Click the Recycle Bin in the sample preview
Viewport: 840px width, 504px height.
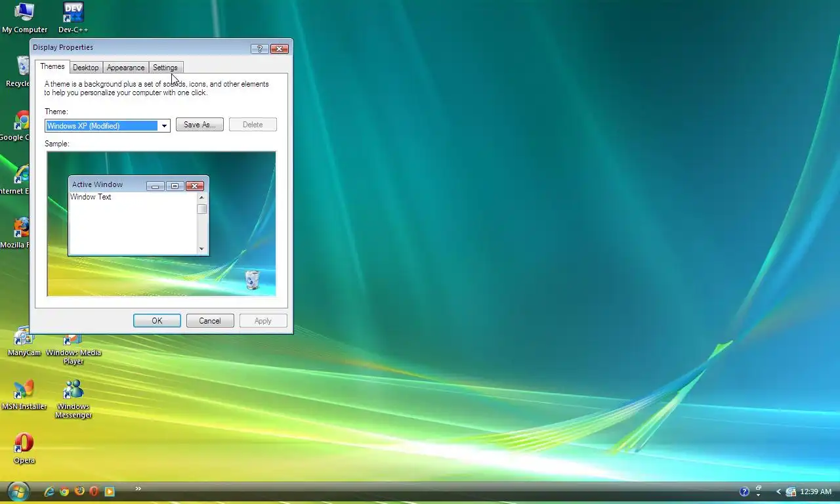pyautogui.click(x=252, y=280)
